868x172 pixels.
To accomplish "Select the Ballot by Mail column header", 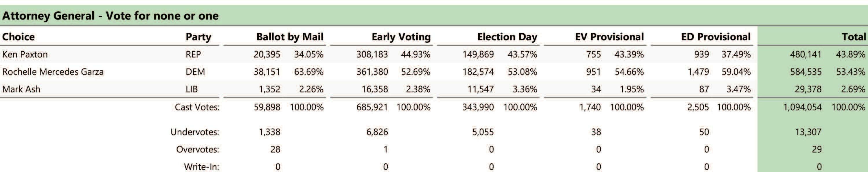I will click(x=289, y=37).
